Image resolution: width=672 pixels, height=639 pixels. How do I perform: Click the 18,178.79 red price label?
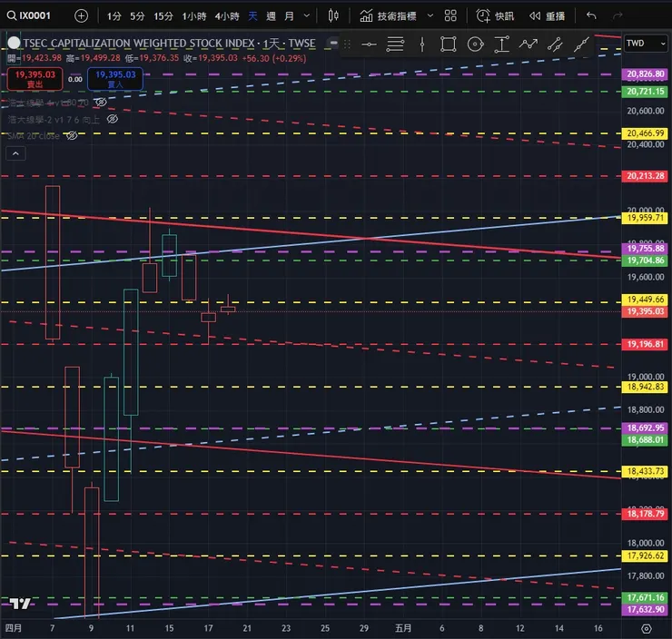[645, 514]
